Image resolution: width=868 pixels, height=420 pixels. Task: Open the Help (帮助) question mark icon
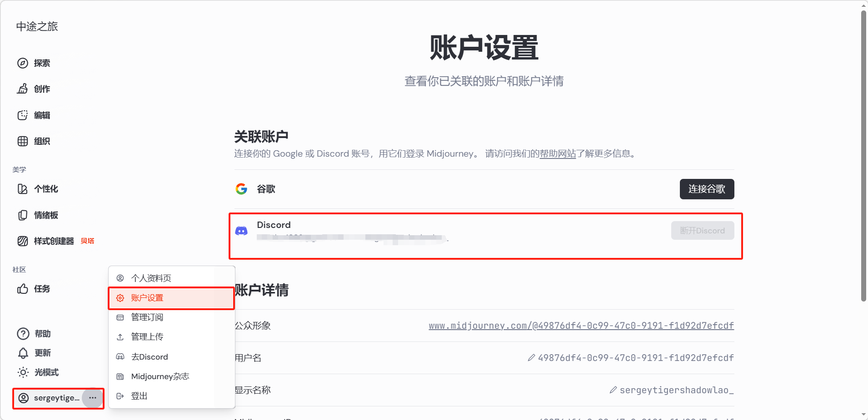(23, 334)
